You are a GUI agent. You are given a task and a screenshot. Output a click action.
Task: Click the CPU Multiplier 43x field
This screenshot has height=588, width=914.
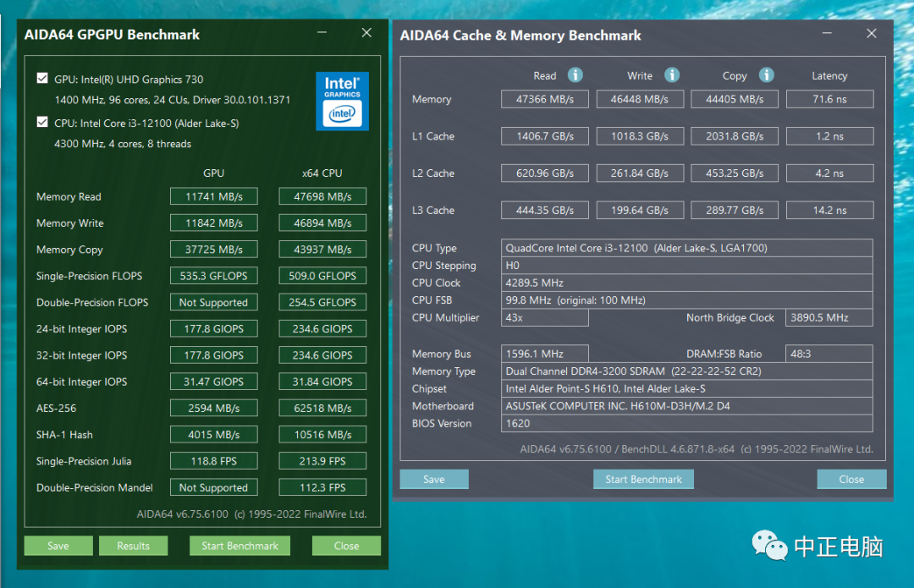click(544, 317)
